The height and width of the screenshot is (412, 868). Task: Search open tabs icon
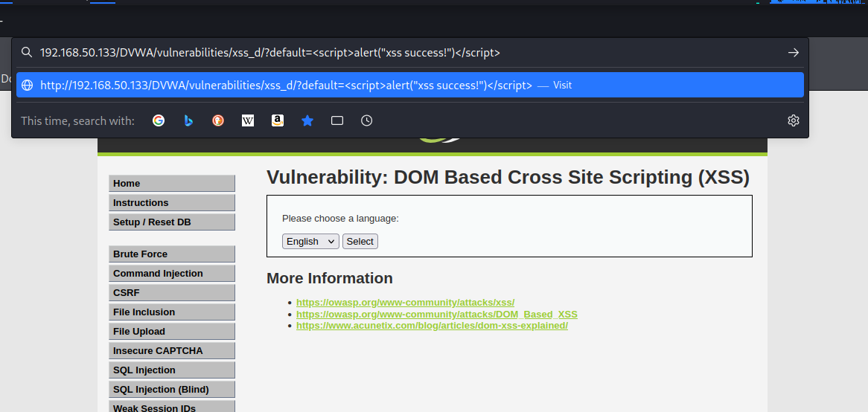(337, 120)
